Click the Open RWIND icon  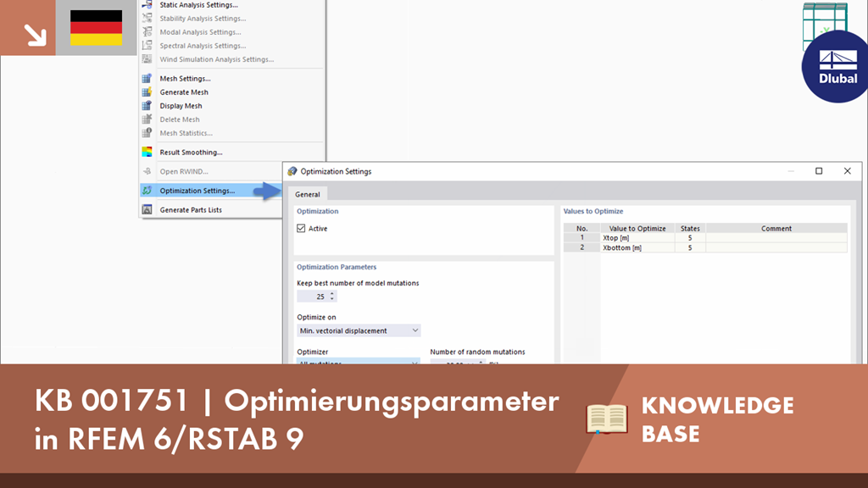click(x=147, y=171)
